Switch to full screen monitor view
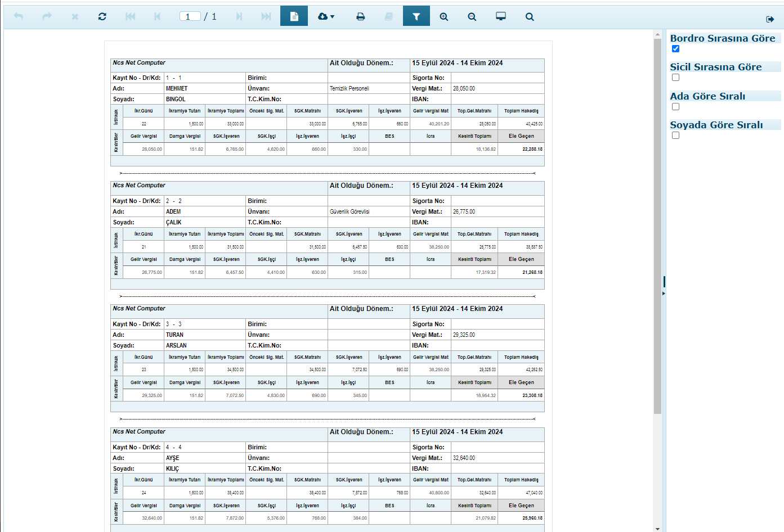This screenshot has height=532, width=784. [x=501, y=16]
